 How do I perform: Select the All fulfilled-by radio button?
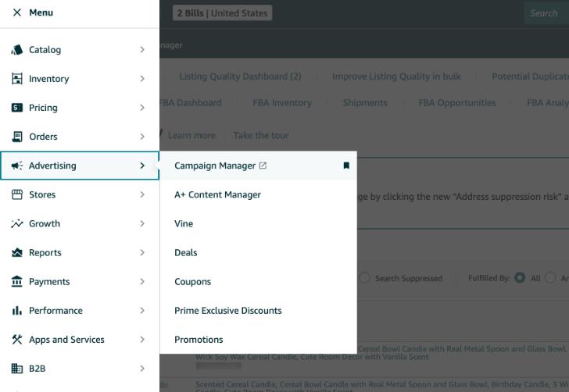coord(520,278)
